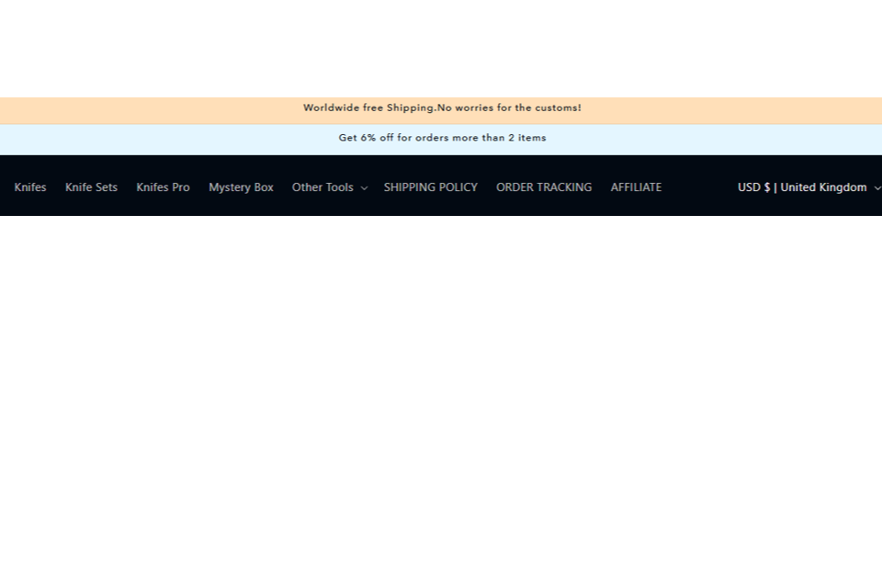Click the blank white header area above the banners
The height and width of the screenshot is (588, 882).
pos(441,46)
